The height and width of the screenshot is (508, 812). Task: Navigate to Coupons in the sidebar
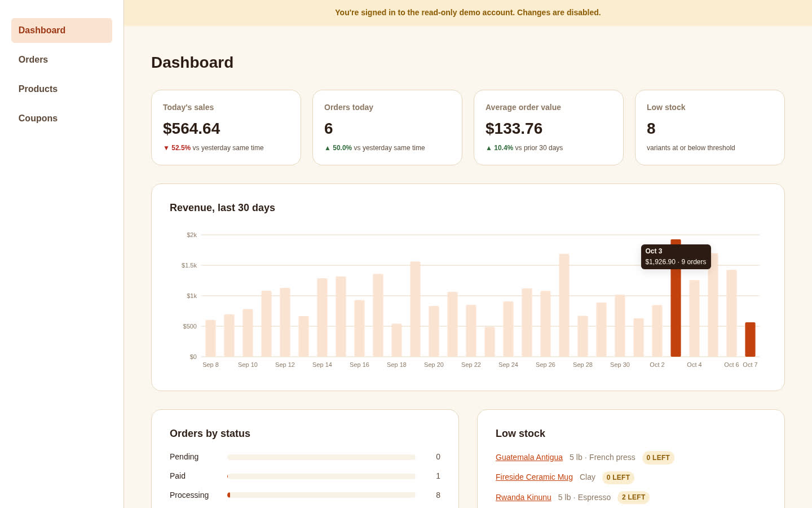[61, 119]
